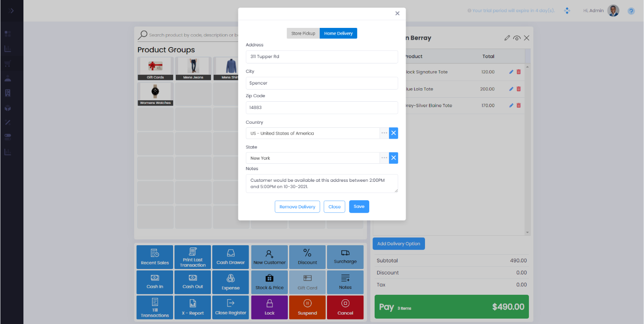
Task: Open the help icon in the top right
Action: pyautogui.click(x=631, y=10)
